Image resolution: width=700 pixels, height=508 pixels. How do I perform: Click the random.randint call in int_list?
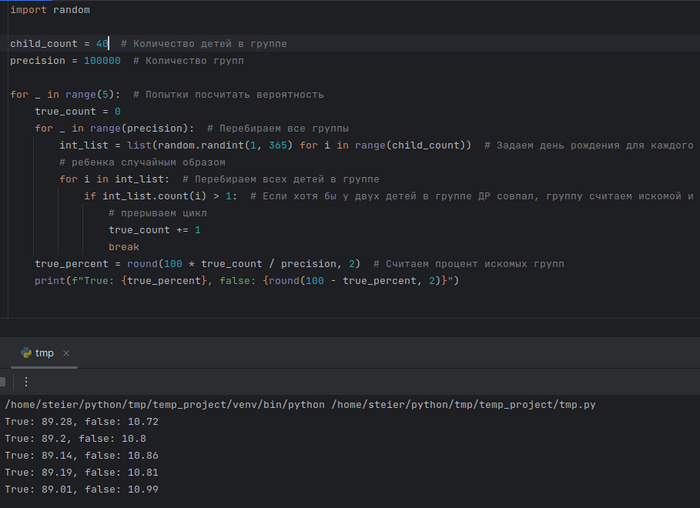(x=192, y=145)
